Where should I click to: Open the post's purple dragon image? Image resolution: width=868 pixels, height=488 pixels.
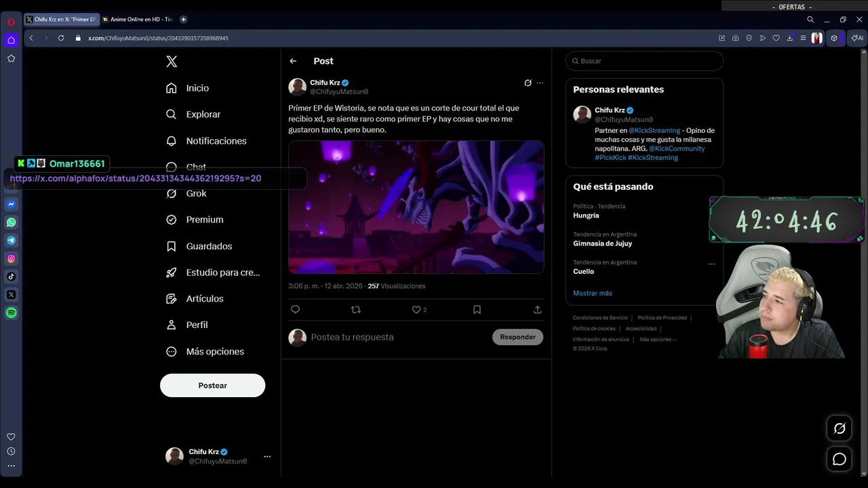[416, 207]
